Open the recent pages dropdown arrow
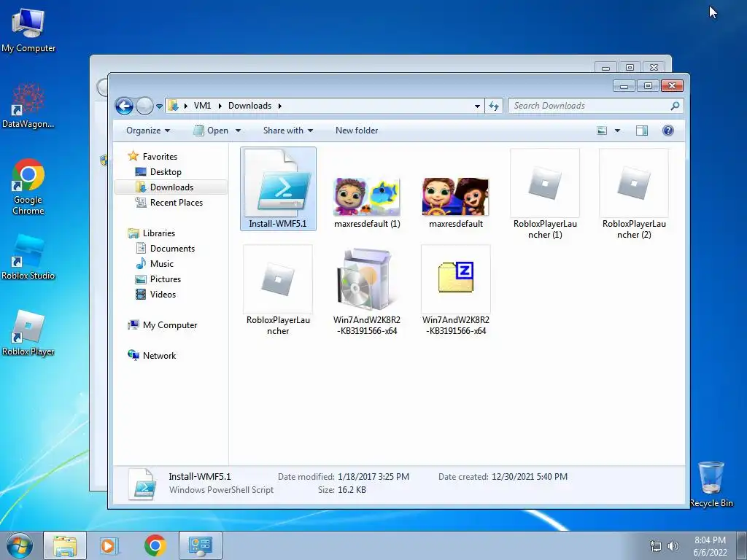 tap(159, 106)
